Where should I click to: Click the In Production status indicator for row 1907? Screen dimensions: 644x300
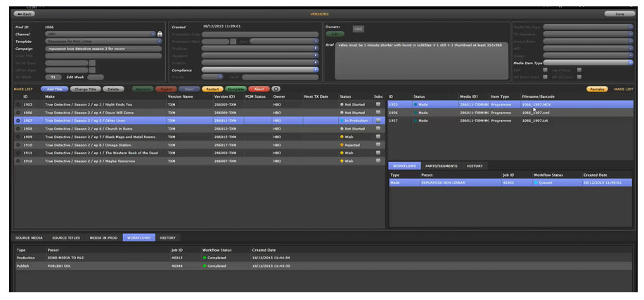click(342, 120)
